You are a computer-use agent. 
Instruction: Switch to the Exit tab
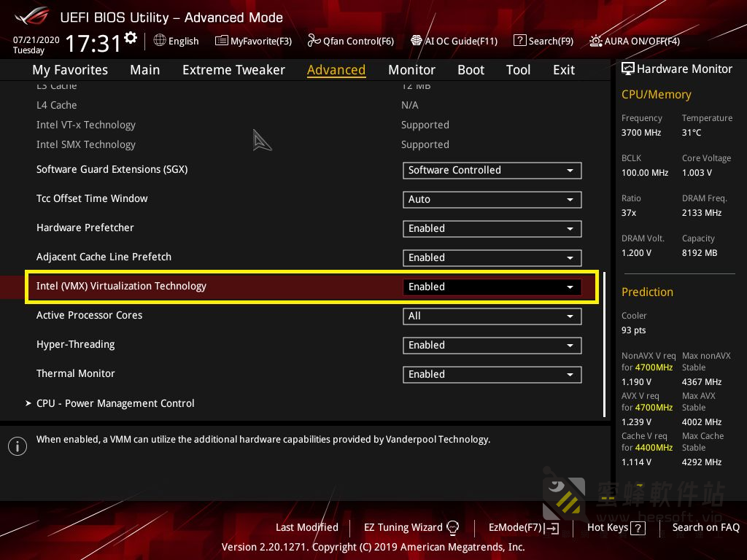click(x=564, y=70)
